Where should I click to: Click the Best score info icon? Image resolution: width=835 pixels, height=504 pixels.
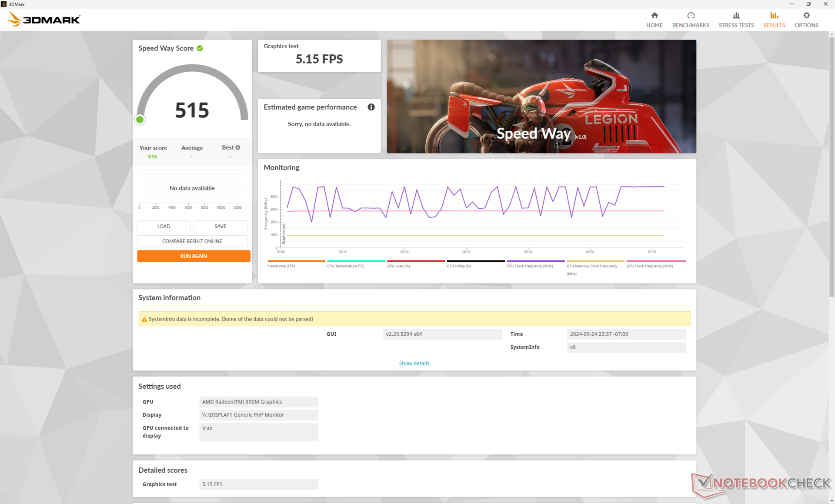coord(238,147)
